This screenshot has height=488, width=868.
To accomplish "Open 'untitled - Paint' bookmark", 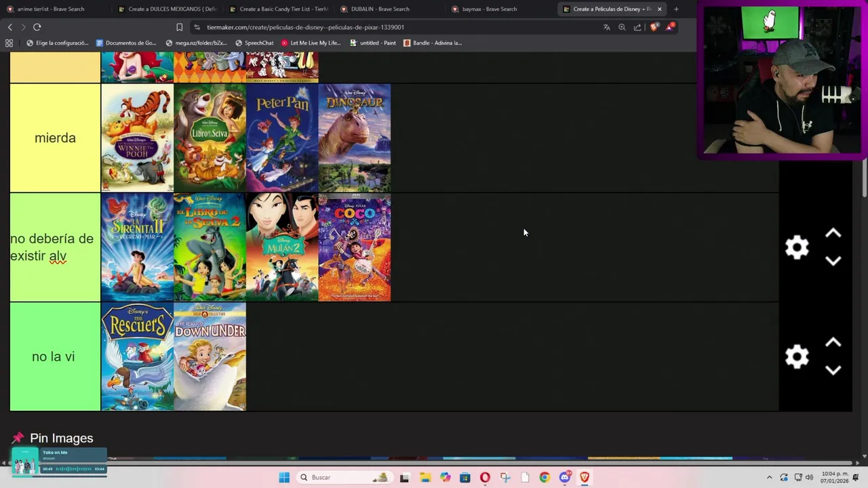I will tap(373, 43).
